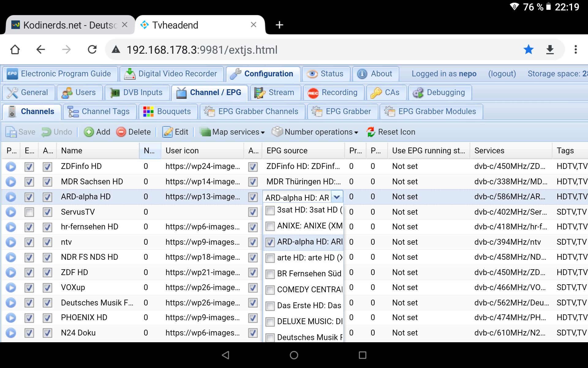Click the Edit channel button
588x368 pixels.
coord(175,132)
